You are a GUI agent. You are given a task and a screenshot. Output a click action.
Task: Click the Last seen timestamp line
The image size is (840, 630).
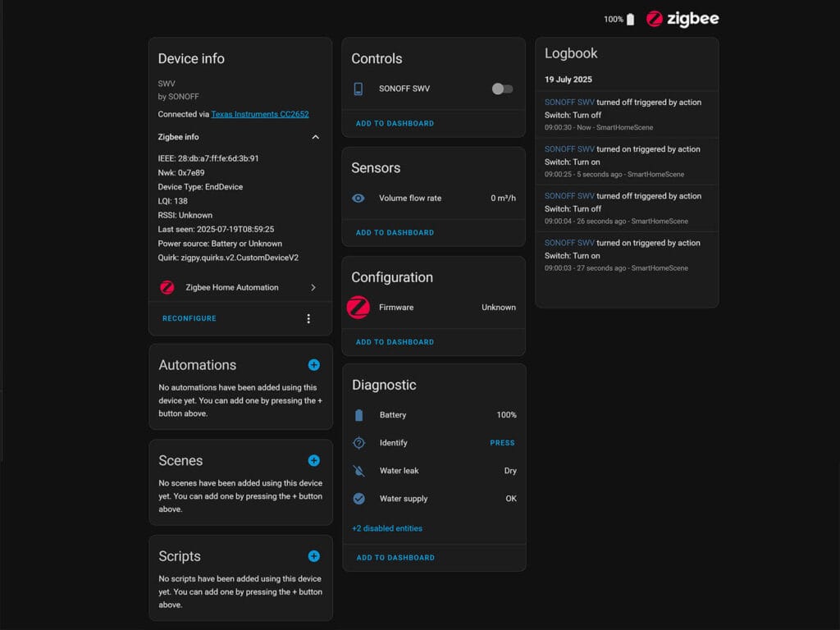(216, 230)
